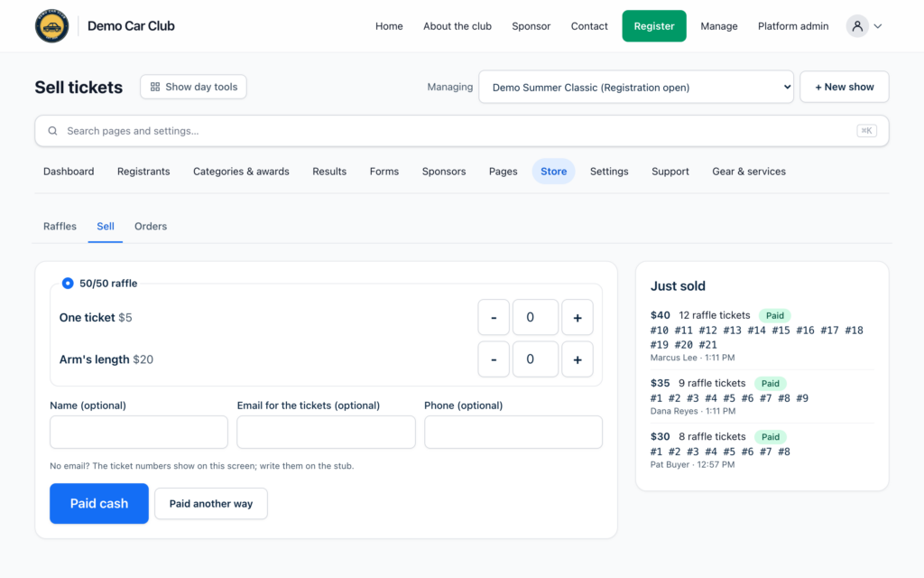Image resolution: width=924 pixels, height=578 pixels.
Task: Open Gear & services section
Action: click(x=749, y=172)
